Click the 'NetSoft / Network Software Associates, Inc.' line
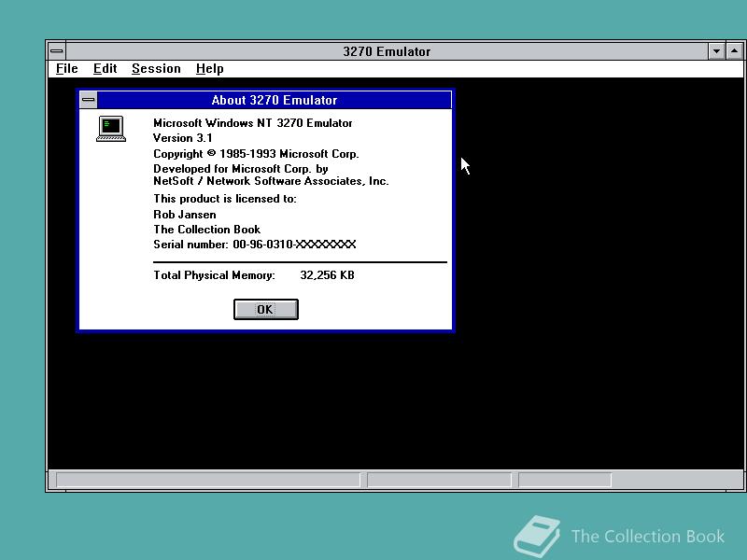 tap(271, 181)
